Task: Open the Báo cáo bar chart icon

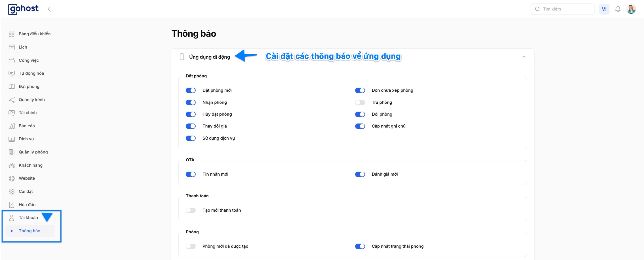Action: tap(11, 126)
